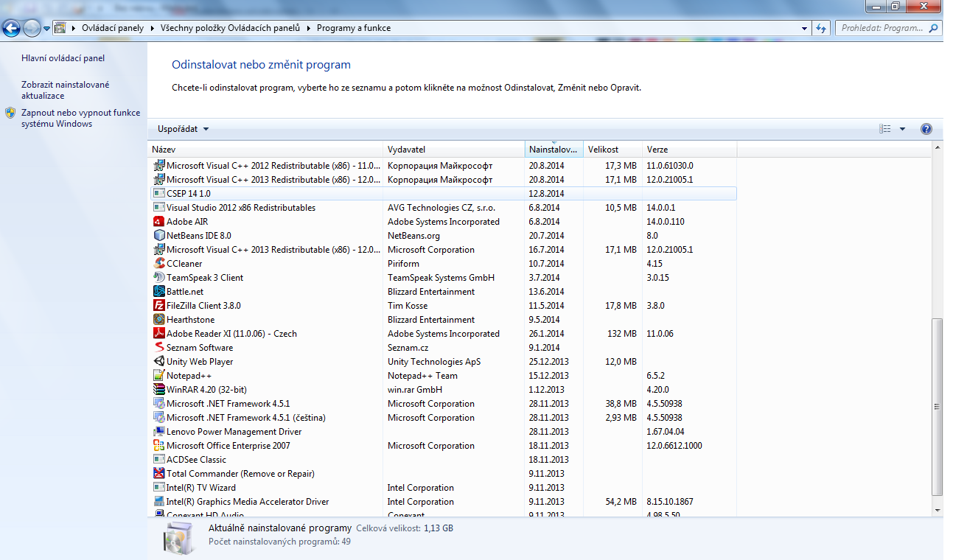The height and width of the screenshot is (560, 967).
Task: Open recent pages dropdown next to arrows
Action: [46, 28]
